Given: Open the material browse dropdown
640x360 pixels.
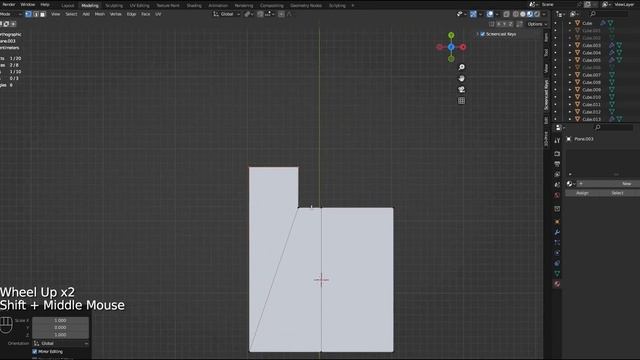Looking at the screenshot, I should 571,184.
